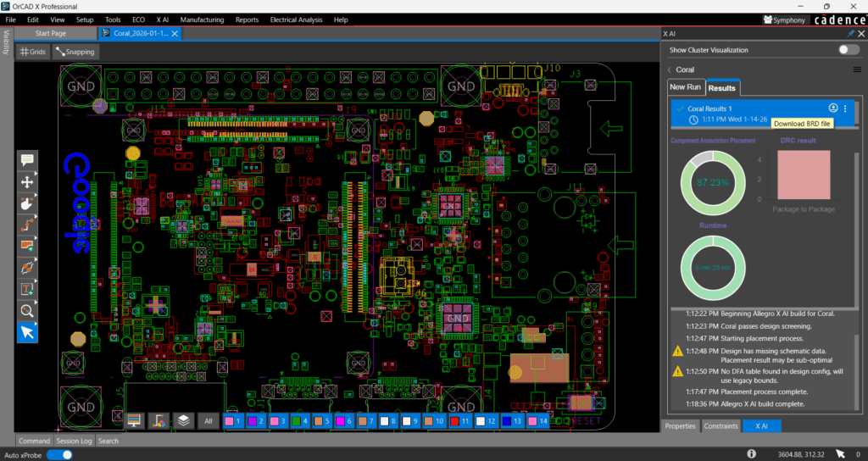Select the Zoom magnifier tool

[27, 310]
